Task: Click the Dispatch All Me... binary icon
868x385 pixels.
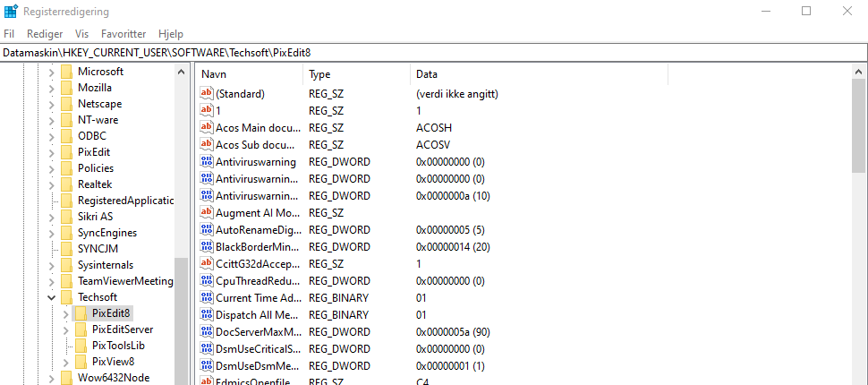Action: [x=207, y=314]
